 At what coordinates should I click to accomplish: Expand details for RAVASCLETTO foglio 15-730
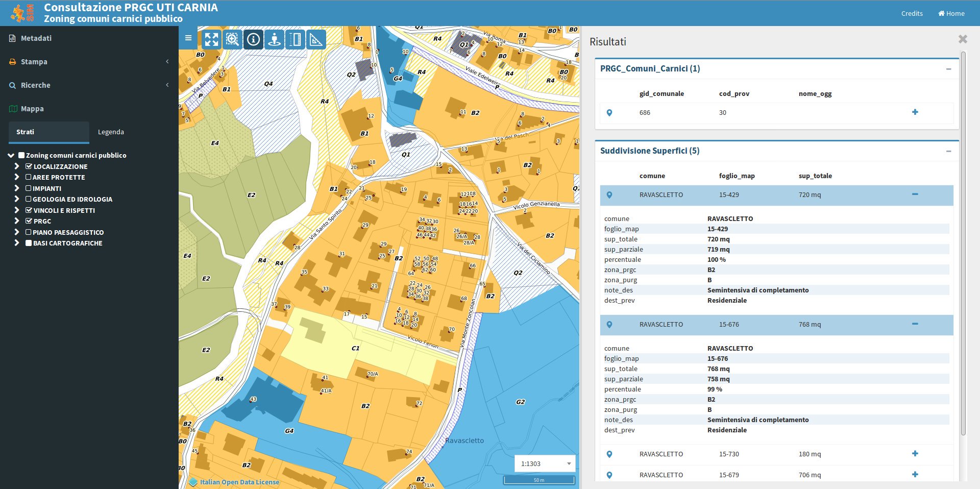915,453
